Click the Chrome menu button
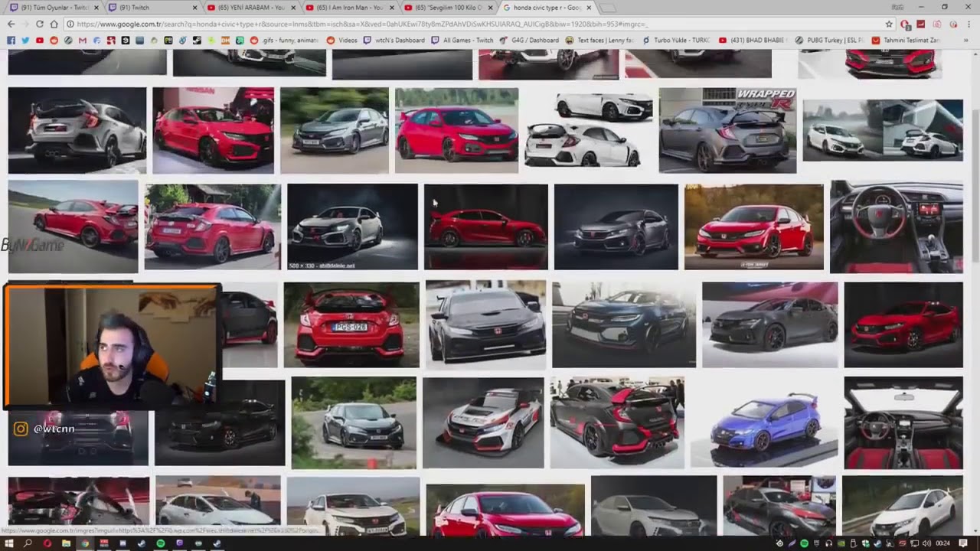 coord(970,24)
